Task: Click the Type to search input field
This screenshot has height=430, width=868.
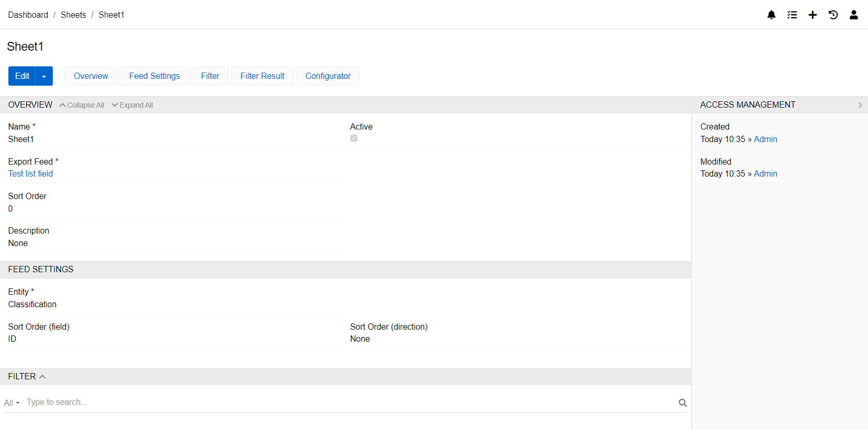Action: click(x=350, y=402)
